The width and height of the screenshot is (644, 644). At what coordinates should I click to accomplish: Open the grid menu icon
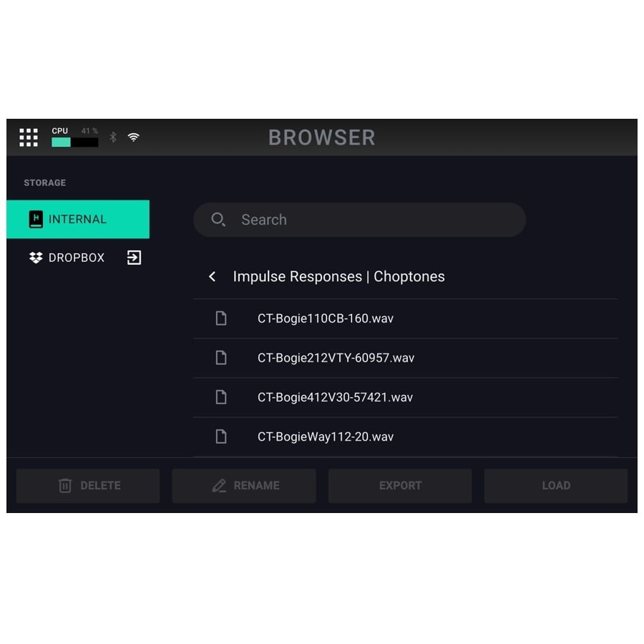tap(29, 137)
